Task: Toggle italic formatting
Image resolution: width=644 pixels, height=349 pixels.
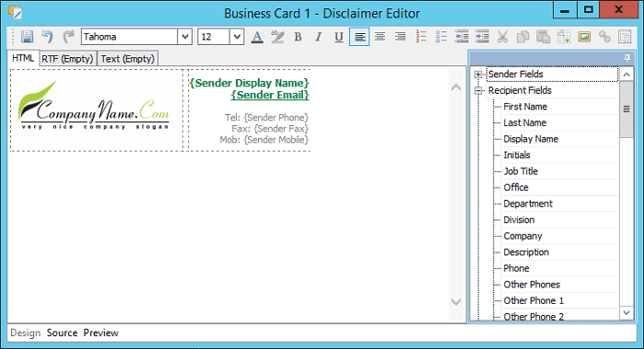Action: [318, 37]
